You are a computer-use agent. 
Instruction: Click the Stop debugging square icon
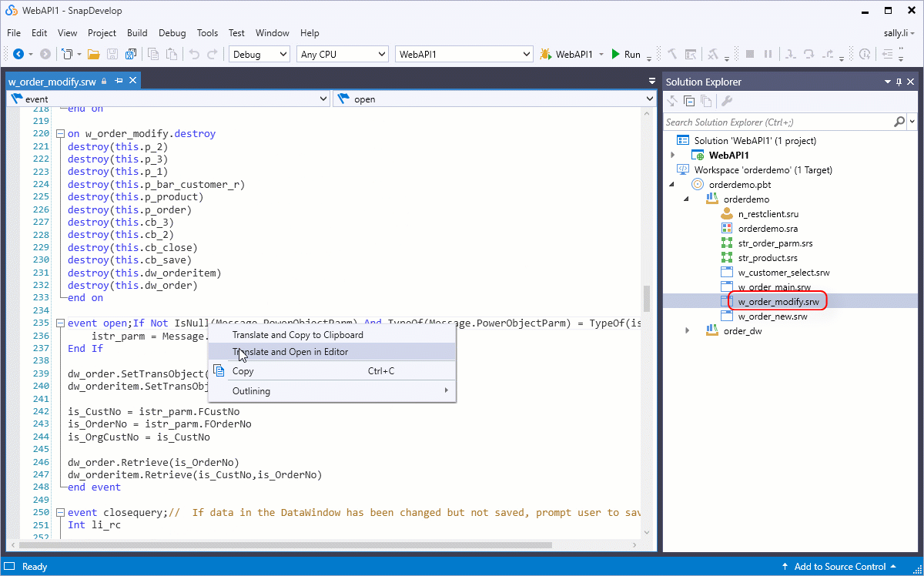[x=749, y=54]
